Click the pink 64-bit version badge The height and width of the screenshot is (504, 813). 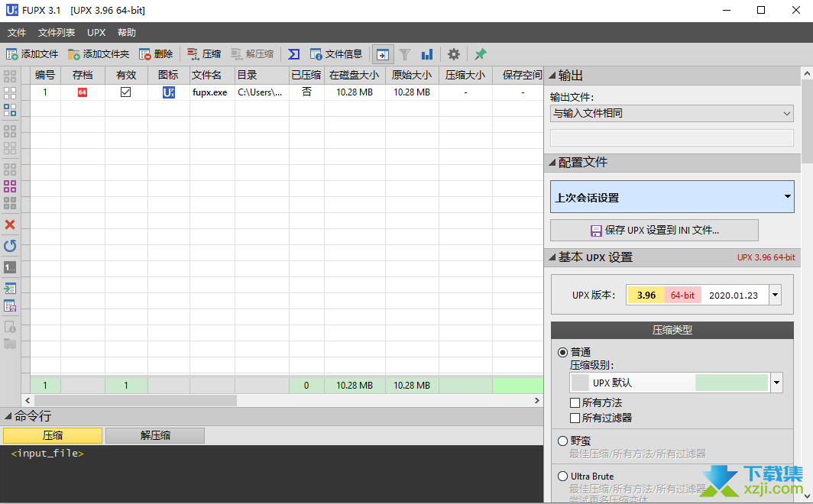pos(683,296)
